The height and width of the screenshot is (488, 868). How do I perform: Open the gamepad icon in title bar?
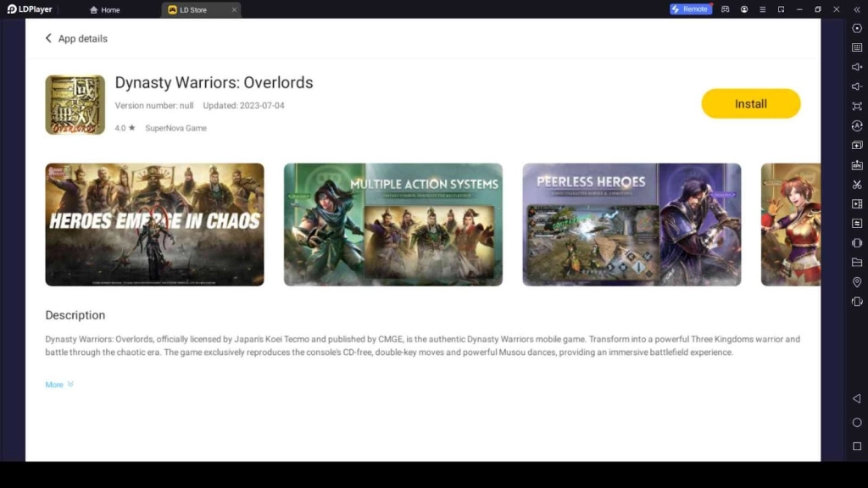(x=726, y=9)
